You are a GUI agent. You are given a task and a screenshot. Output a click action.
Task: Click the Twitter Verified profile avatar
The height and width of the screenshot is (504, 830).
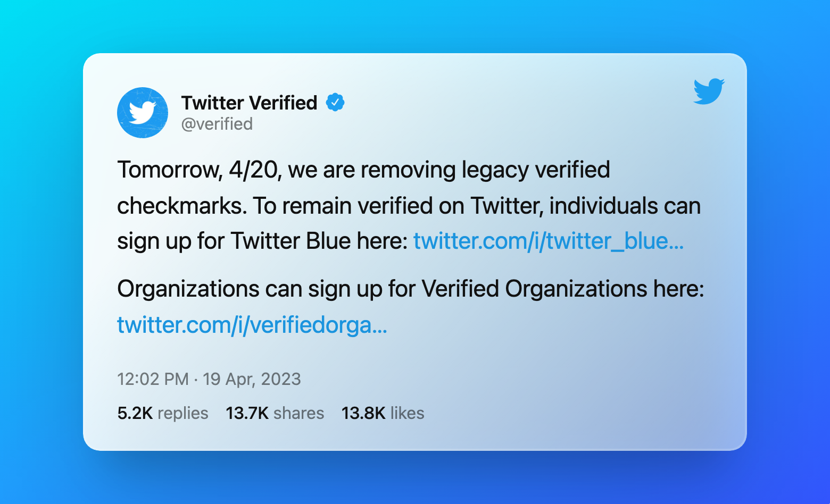click(143, 113)
